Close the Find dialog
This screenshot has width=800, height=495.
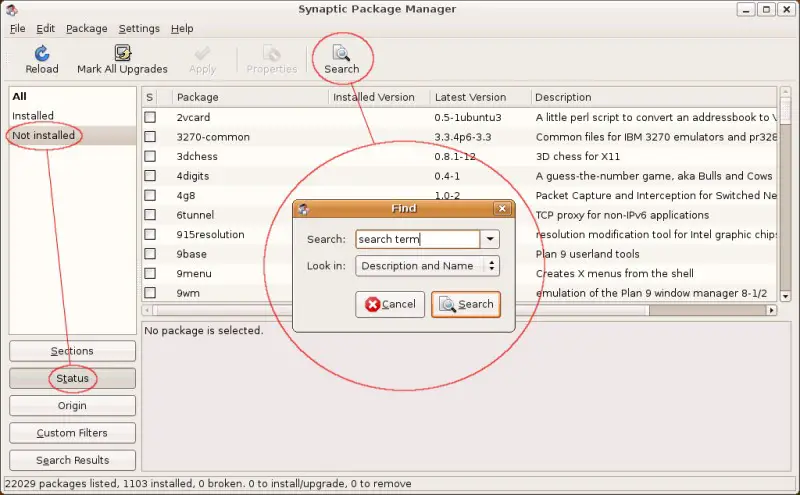click(x=502, y=208)
